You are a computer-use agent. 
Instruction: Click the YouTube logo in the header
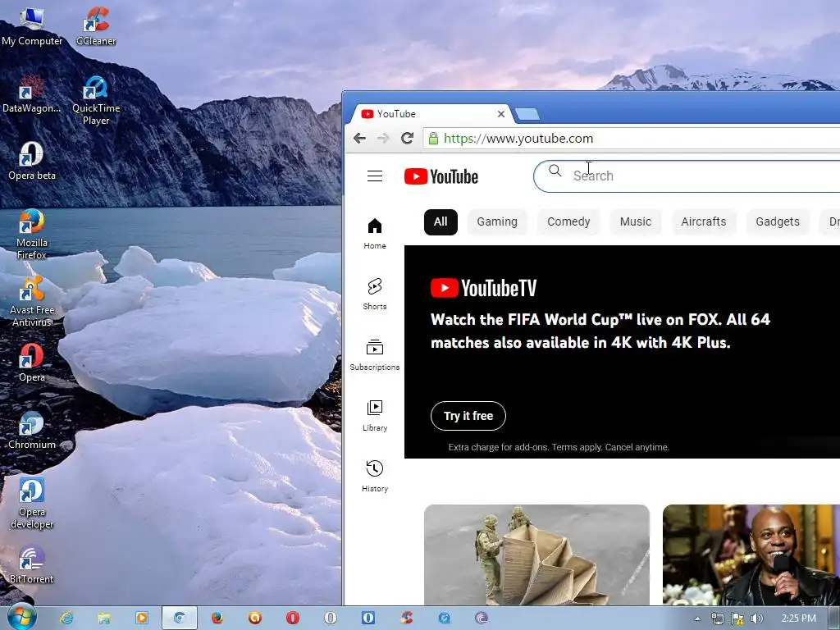[441, 176]
